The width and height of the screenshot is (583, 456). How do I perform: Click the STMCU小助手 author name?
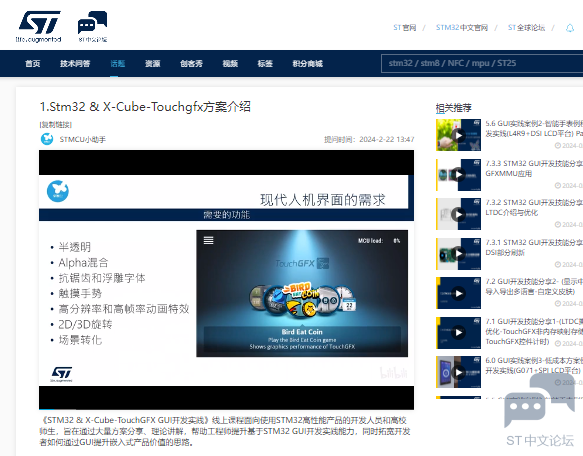tap(83, 139)
